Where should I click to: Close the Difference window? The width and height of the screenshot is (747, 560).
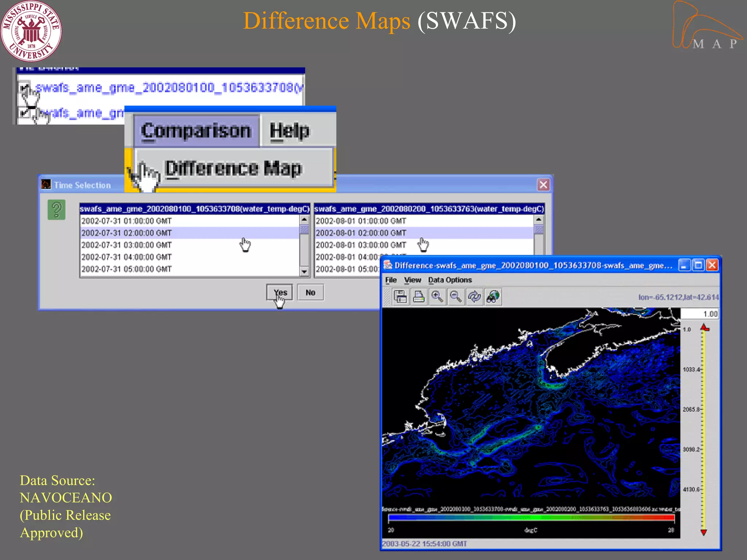(712, 265)
